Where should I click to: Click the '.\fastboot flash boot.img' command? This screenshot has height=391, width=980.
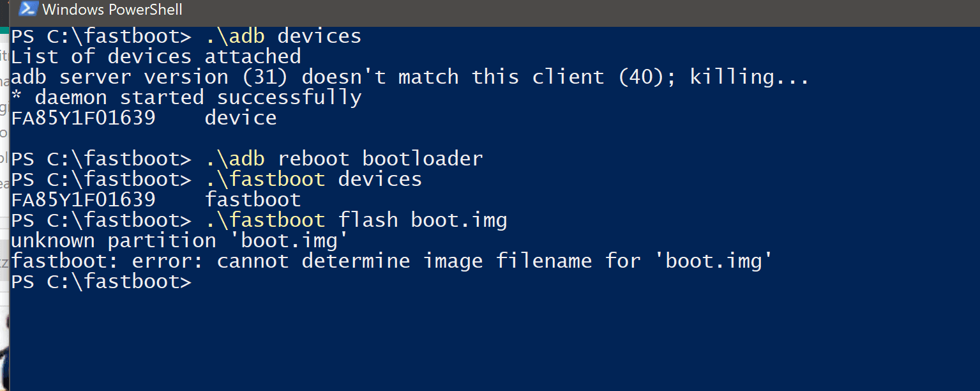coord(356,220)
